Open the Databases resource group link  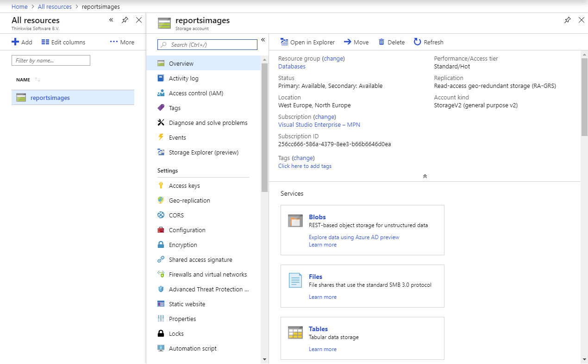[292, 66]
